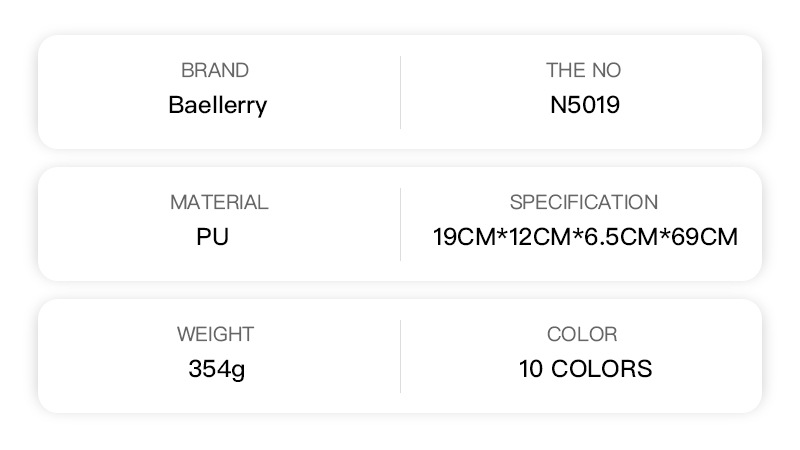Click the MATERIAL heading label

point(218,202)
